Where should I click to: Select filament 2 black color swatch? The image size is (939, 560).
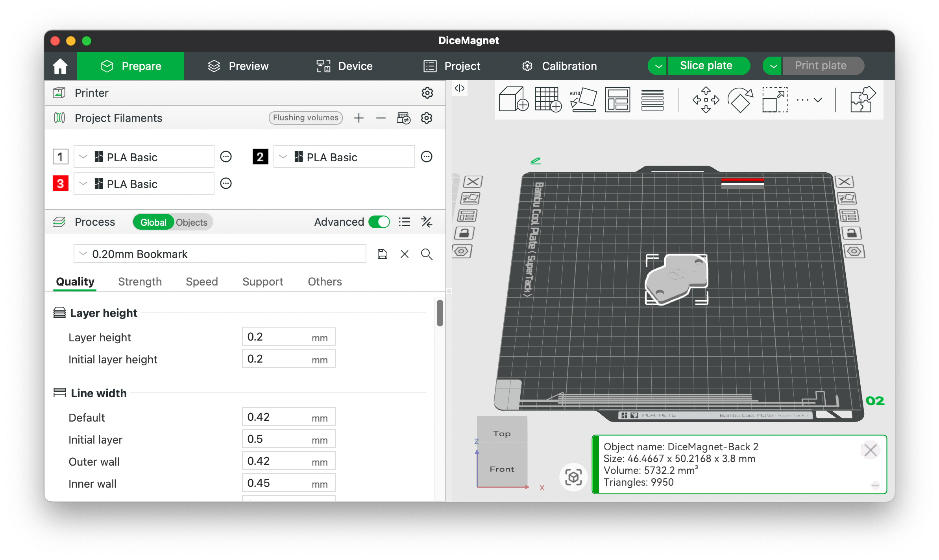click(x=260, y=157)
